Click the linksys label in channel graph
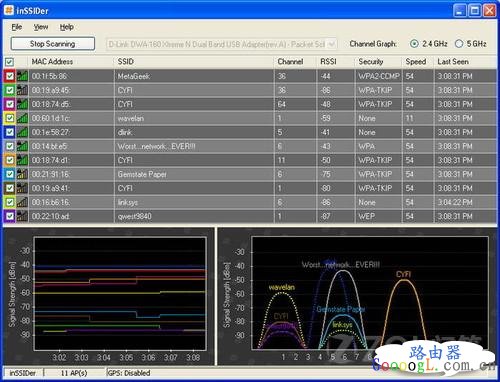 point(342,324)
